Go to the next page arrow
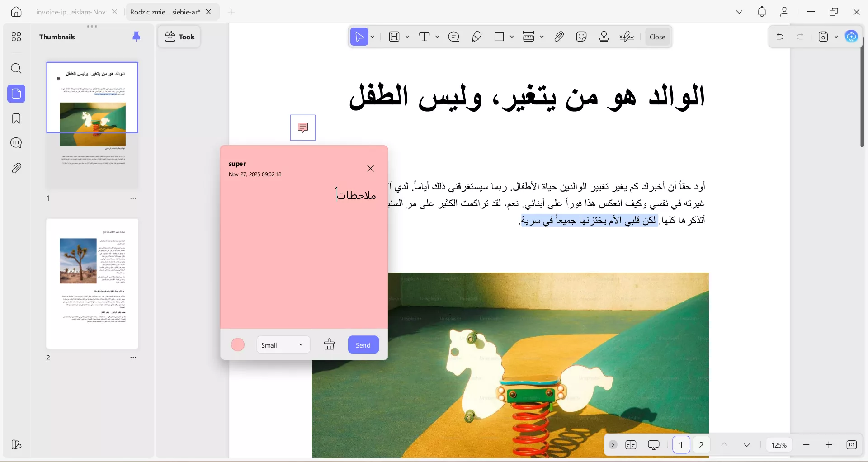 tap(747, 445)
